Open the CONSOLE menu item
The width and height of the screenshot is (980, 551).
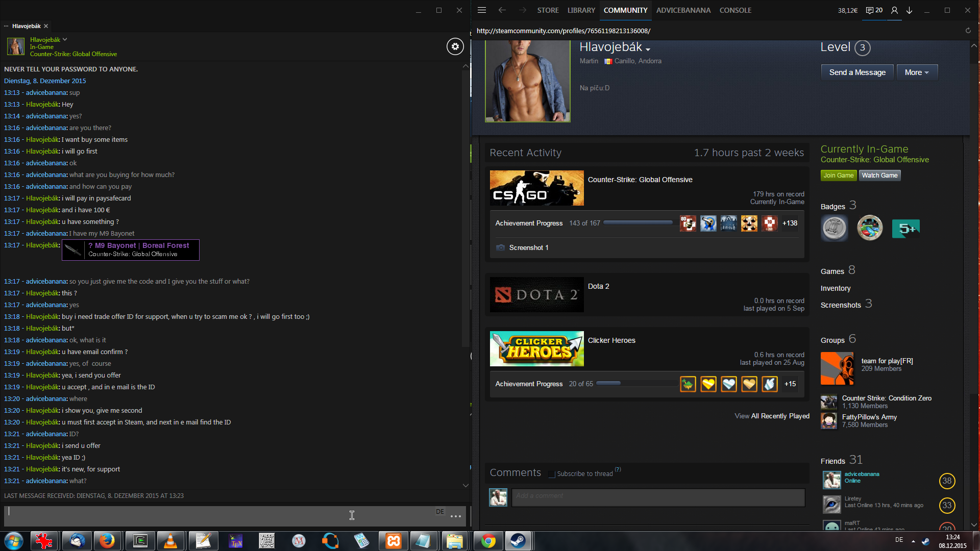point(735,10)
